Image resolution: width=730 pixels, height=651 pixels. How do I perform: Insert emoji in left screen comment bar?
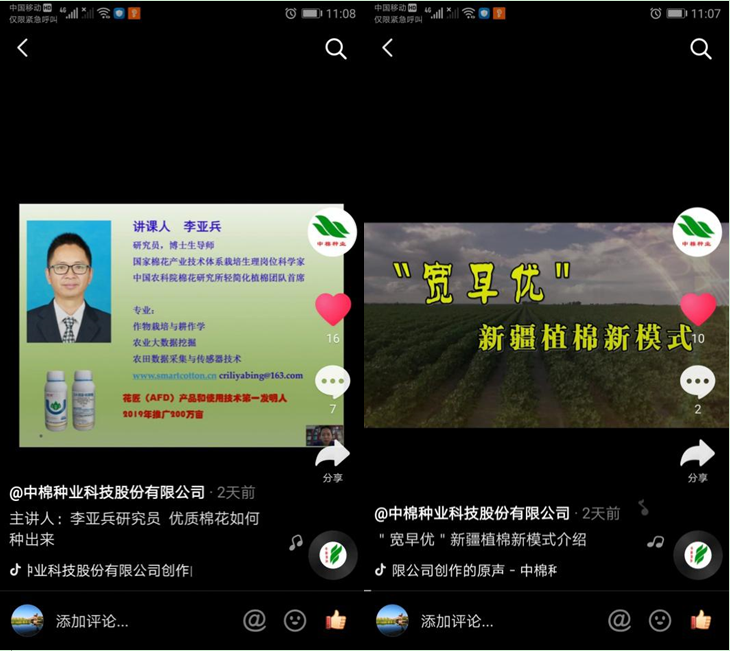295,621
